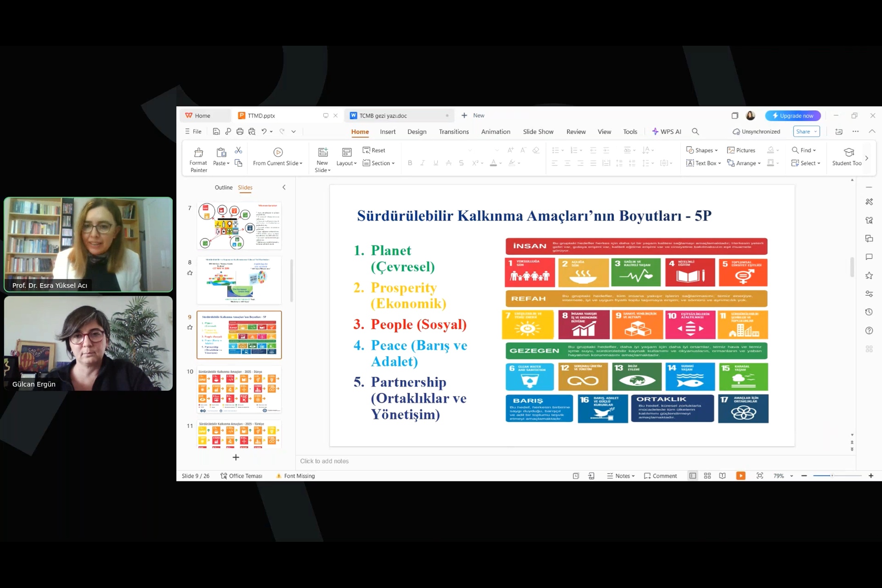This screenshot has height=588, width=882.
Task: Open WPS AI assistant
Action: point(667,131)
